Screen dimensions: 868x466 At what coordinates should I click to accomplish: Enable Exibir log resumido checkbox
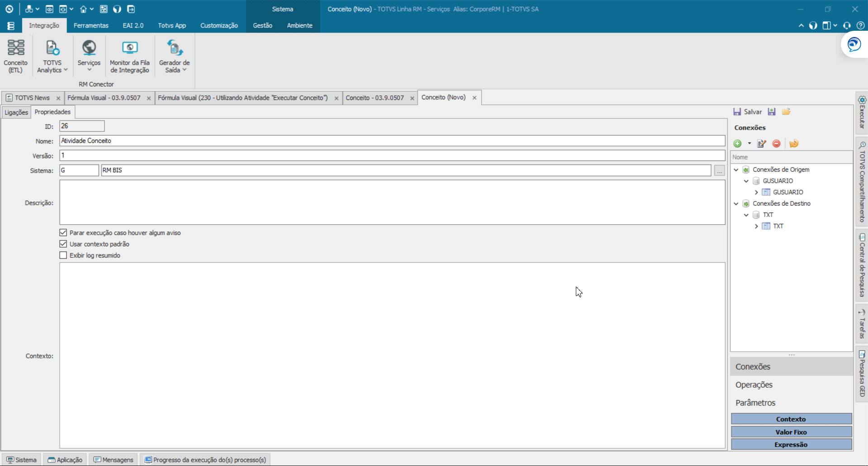(63, 255)
